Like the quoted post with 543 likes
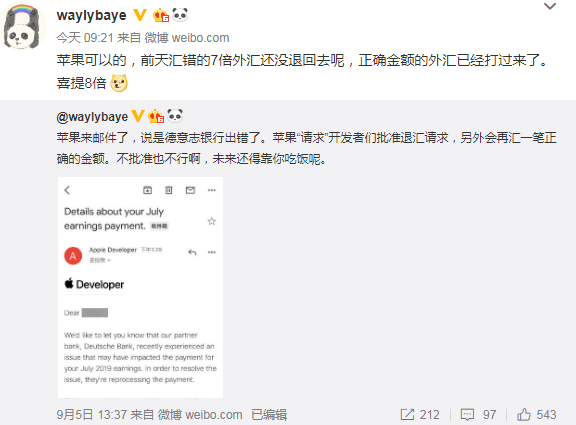Viewport: 576px width, 425px height. tap(536, 415)
